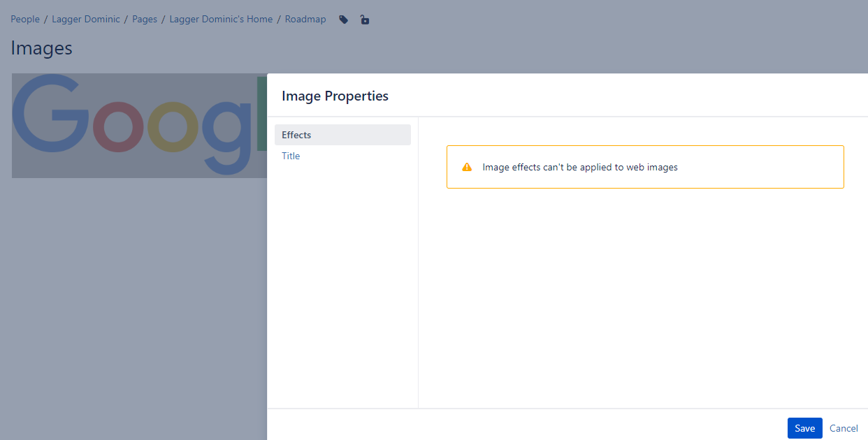
Task: Click the labels tag icon in the breadcrumb
Action: pos(343,20)
